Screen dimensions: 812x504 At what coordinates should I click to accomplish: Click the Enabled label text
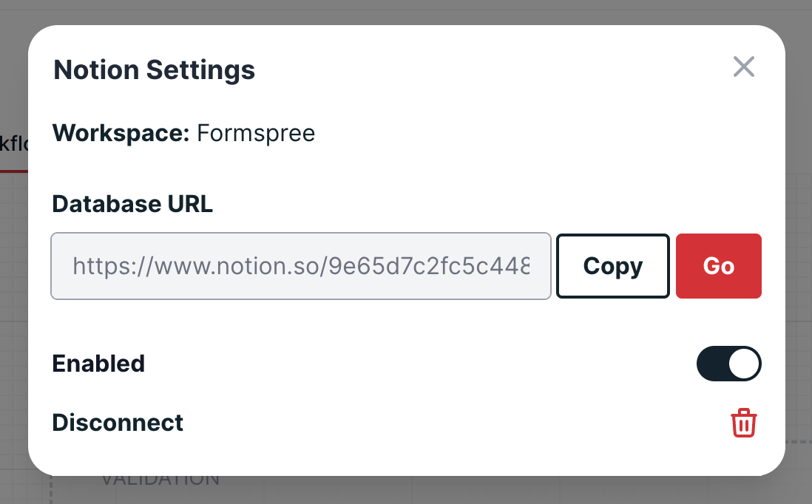pos(98,364)
